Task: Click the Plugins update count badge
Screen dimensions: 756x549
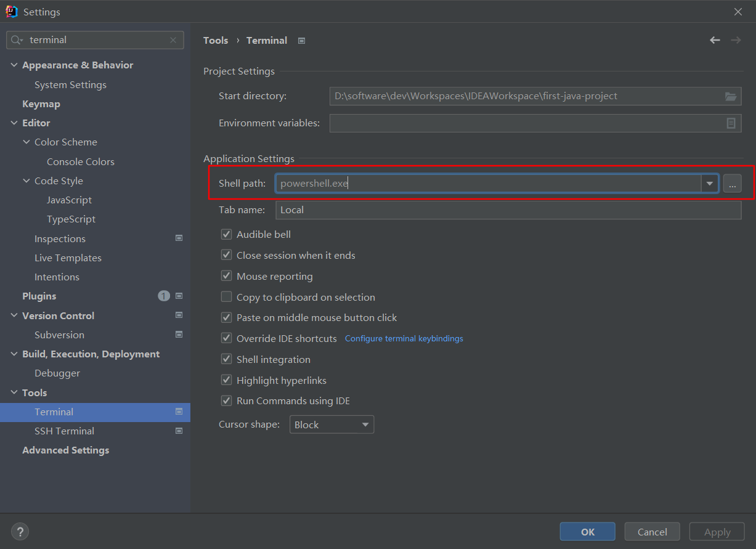Action: pos(163,296)
